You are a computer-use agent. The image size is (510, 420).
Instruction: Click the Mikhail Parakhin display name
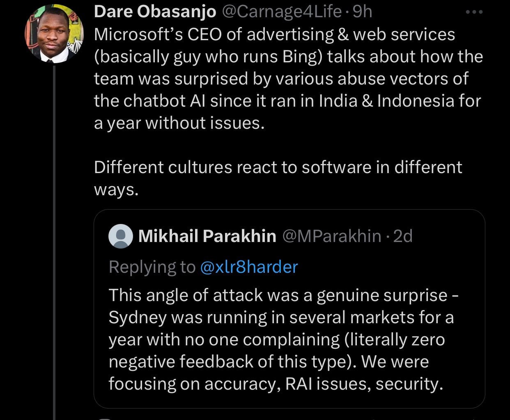207,236
